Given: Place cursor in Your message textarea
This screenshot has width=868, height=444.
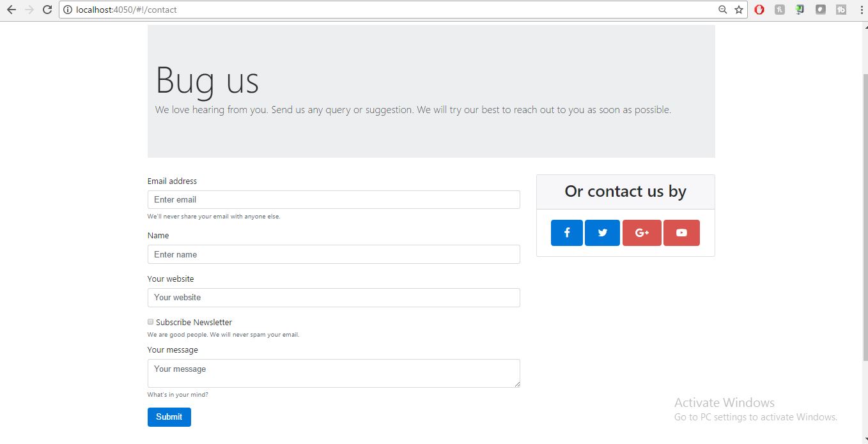Looking at the screenshot, I should (x=334, y=373).
